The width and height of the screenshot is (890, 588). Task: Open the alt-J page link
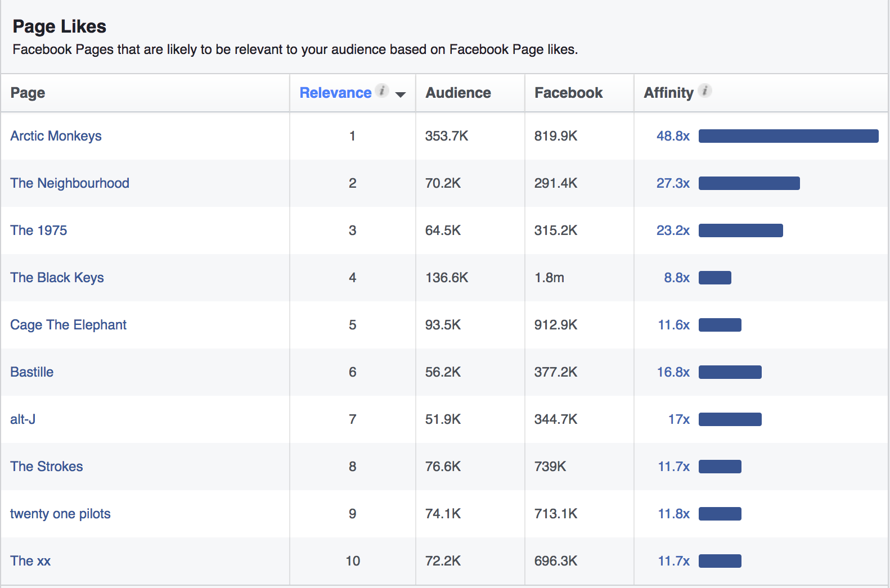tap(23, 419)
